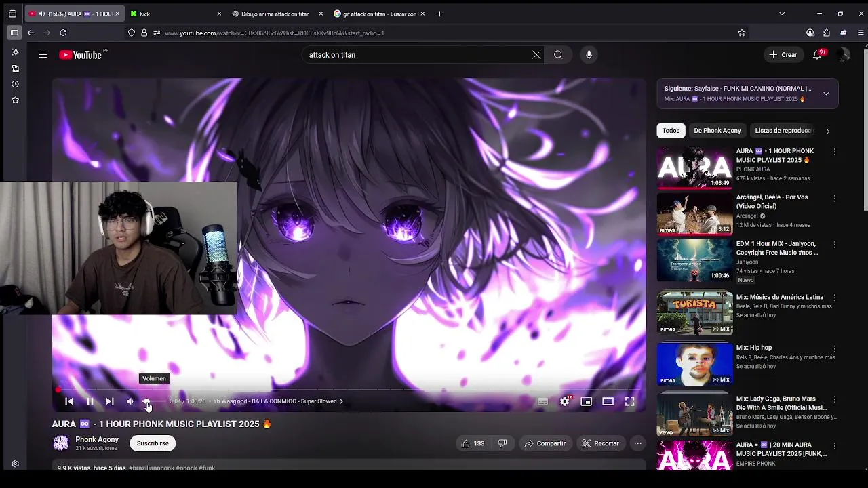Open options for Mix: Hip hop
This screenshot has width=868, height=488.
coord(835,349)
